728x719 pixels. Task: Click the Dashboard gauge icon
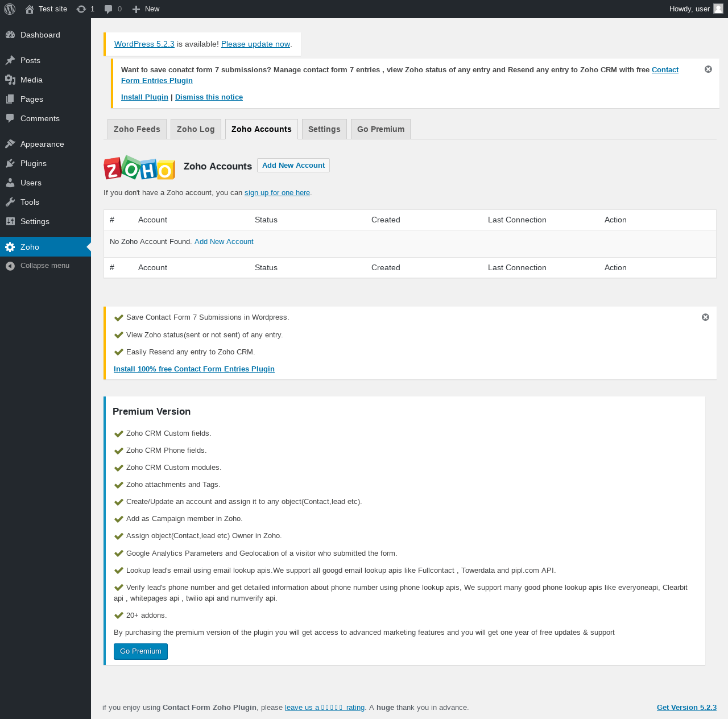tap(10, 35)
